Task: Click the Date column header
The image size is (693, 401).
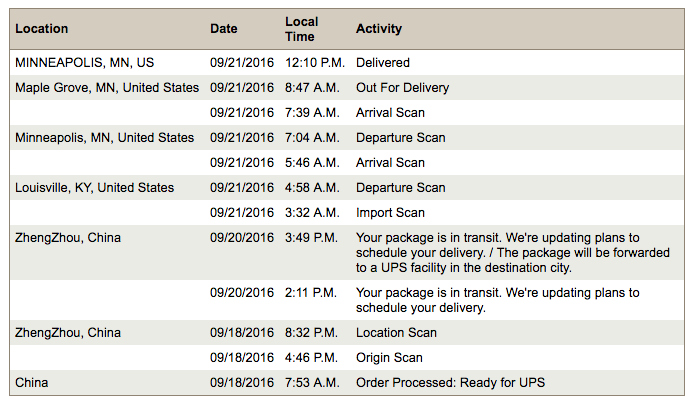Action: click(224, 29)
